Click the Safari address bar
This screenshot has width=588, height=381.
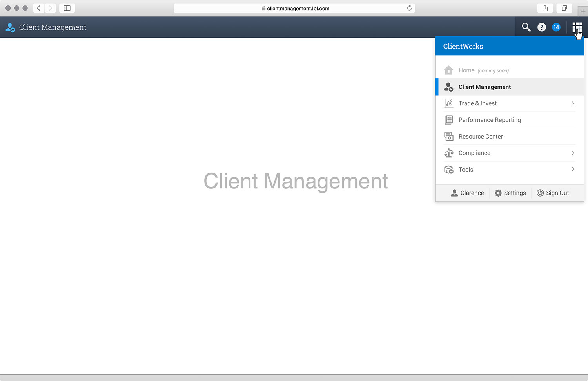pos(294,8)
